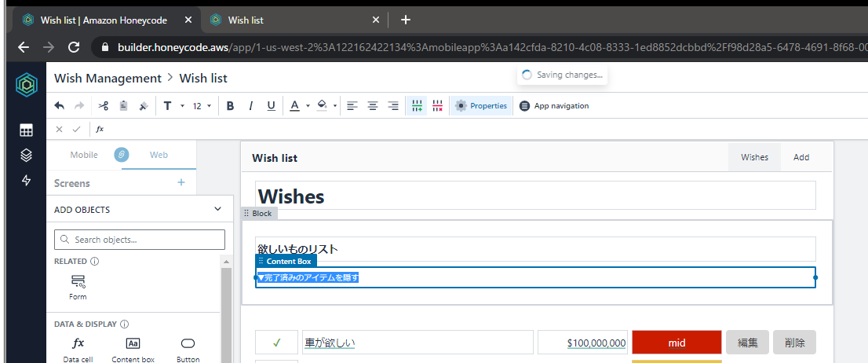Click the Block label handle

(258, 213)
